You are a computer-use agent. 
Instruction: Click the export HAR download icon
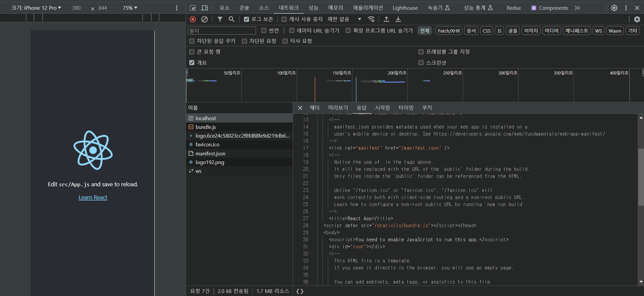(398, 19)
